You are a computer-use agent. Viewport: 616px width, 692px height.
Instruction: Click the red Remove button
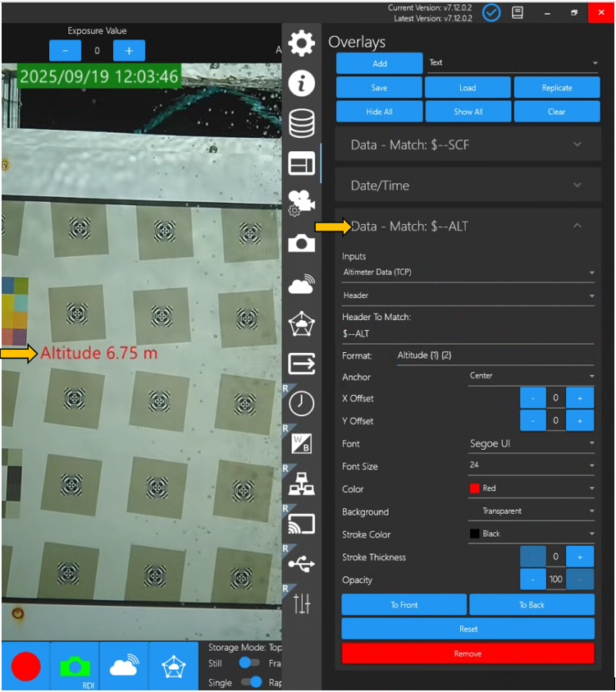[x=468, y=653]
